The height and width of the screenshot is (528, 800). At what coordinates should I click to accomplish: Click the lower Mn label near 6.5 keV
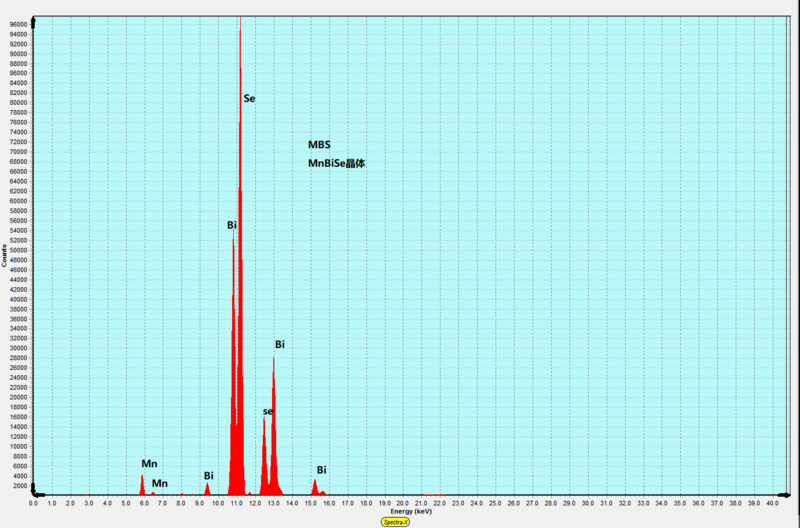(x=160, y=483)
